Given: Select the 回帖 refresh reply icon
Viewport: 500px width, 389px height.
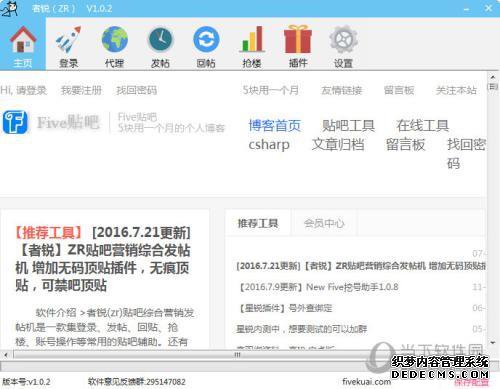Looking at the screenshot, I should [206, 46].
